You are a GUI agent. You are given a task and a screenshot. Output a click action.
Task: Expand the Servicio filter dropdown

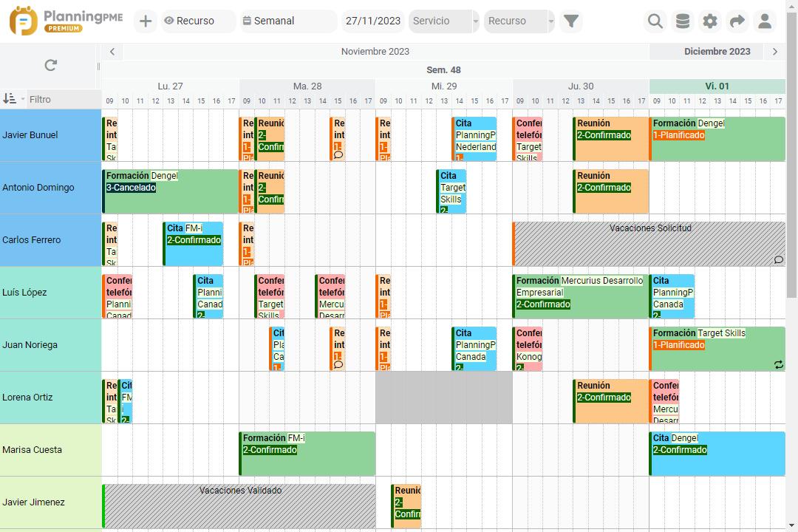tap(442, 21)
